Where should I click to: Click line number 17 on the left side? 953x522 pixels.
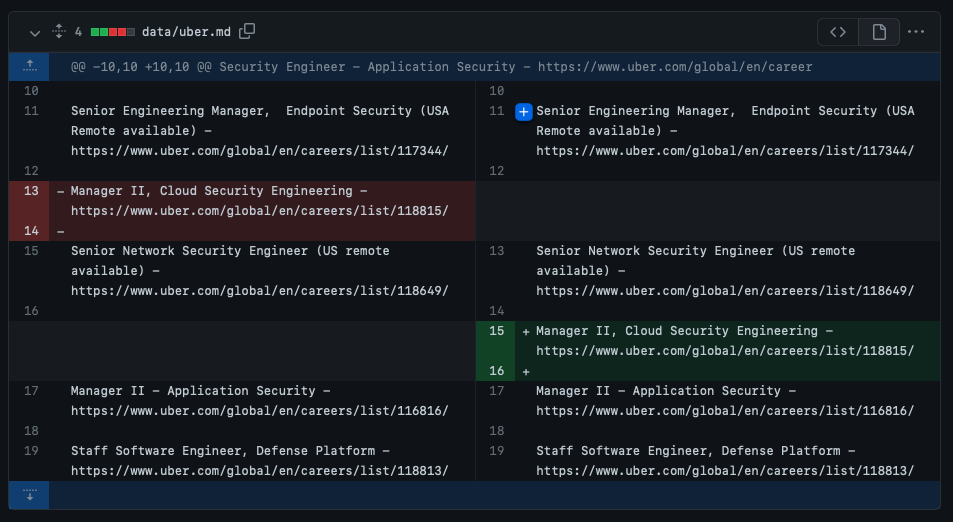coord(31,391)
